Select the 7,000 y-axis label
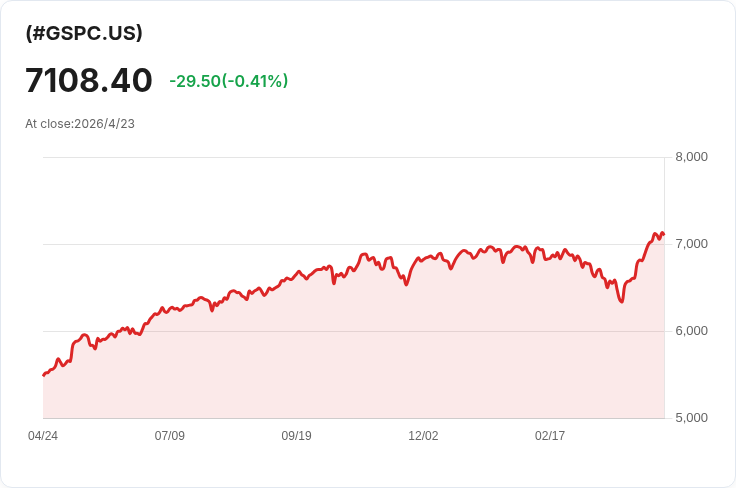The width and height of the screenshot is (736, 488). [691, 244]
